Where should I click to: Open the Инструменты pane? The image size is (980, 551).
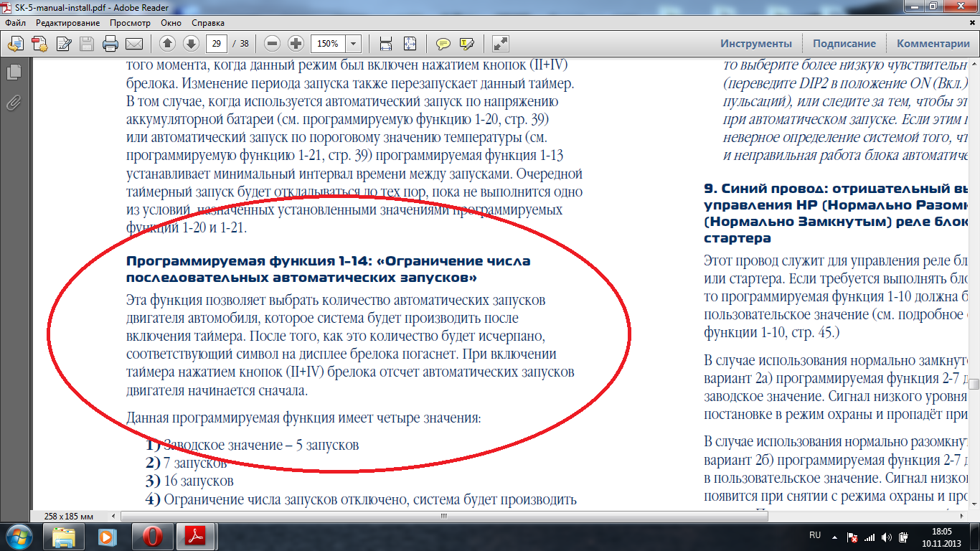[756, 44]
